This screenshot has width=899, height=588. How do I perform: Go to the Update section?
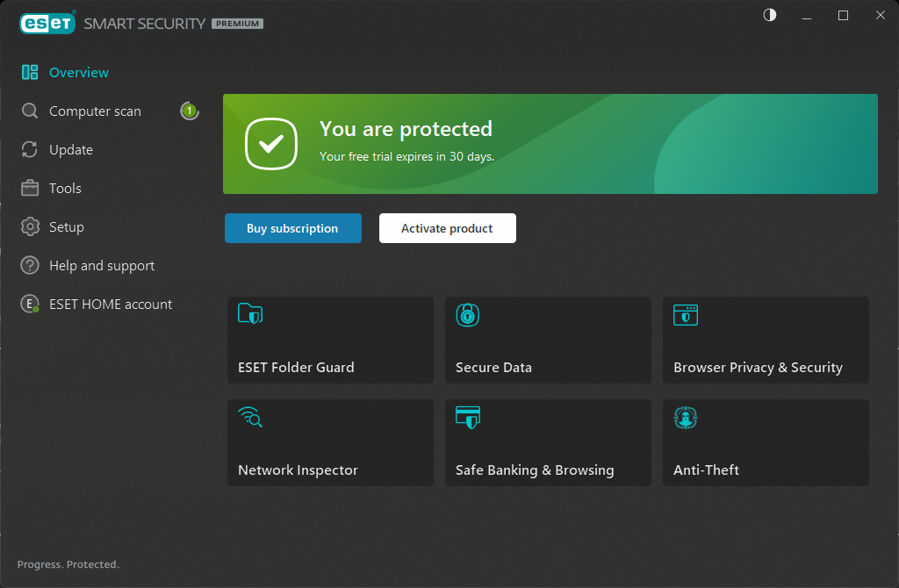pos(71,150)
